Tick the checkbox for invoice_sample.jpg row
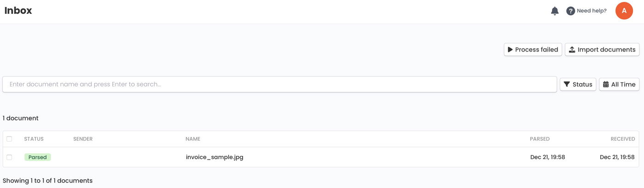644x188 pixels. [9, 157]
